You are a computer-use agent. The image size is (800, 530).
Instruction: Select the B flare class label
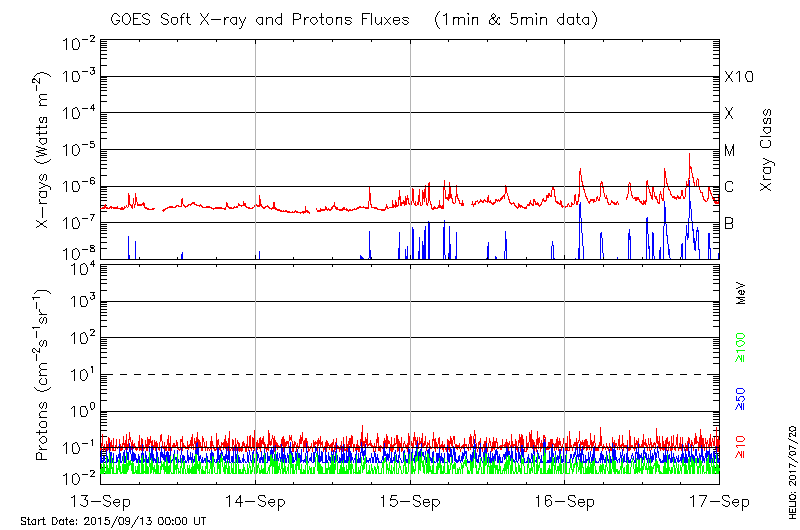[729, 223]
